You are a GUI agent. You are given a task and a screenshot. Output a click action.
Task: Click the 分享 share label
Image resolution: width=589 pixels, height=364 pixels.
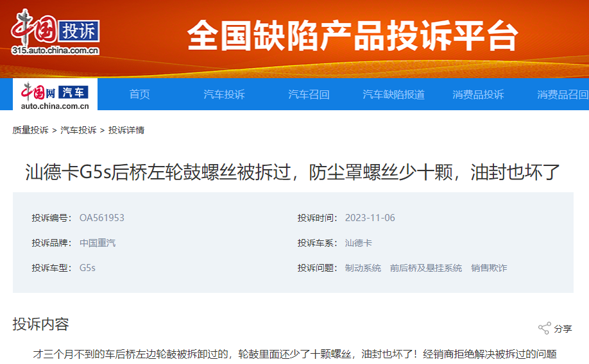click(563, 329)
